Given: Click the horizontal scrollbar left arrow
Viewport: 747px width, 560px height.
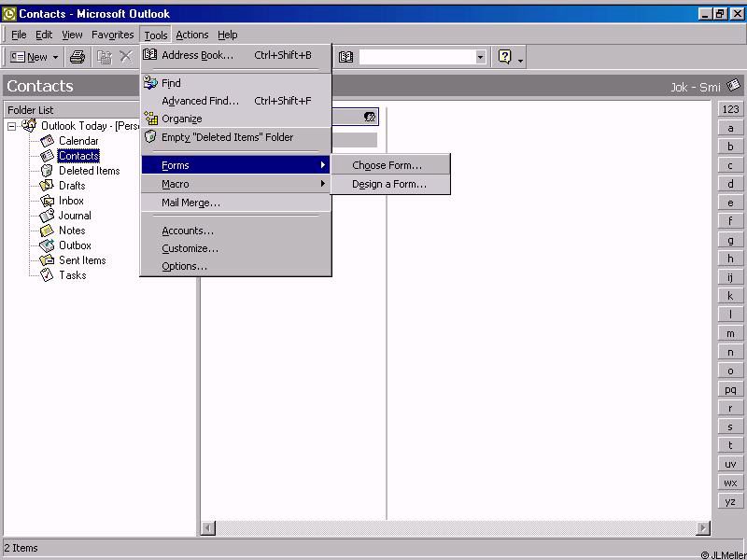Looking at the screenshot, I should (208, 527).
